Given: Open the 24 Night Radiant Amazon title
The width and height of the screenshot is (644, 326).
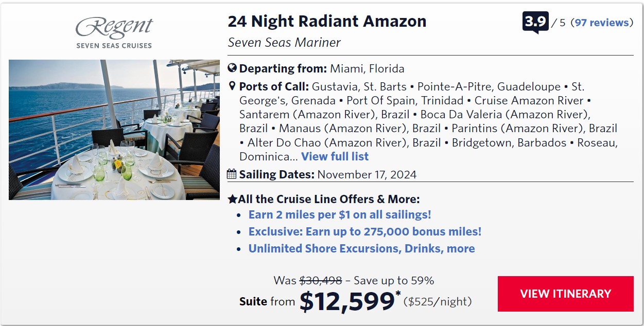Looking at the screenshot, I should click(x=327, y=22).
